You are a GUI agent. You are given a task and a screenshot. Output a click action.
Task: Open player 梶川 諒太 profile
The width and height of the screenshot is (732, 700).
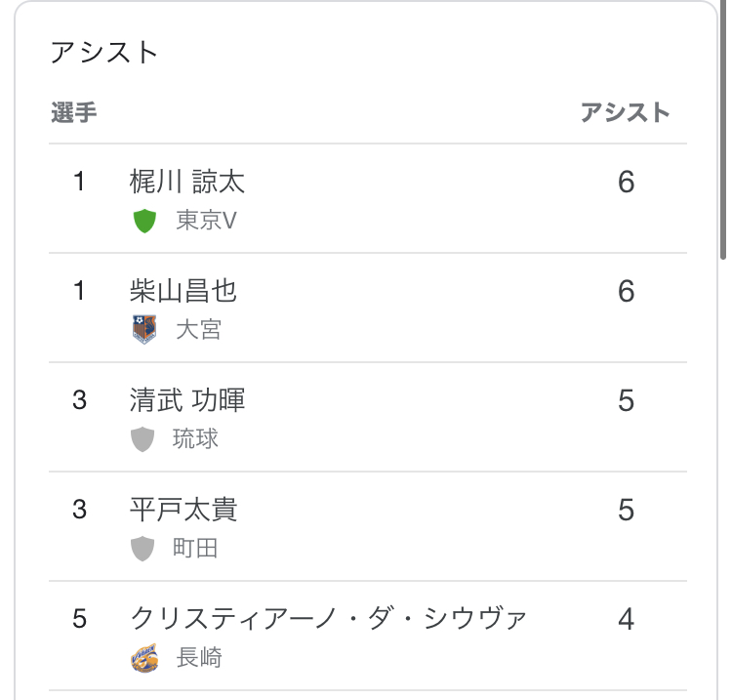186,182
